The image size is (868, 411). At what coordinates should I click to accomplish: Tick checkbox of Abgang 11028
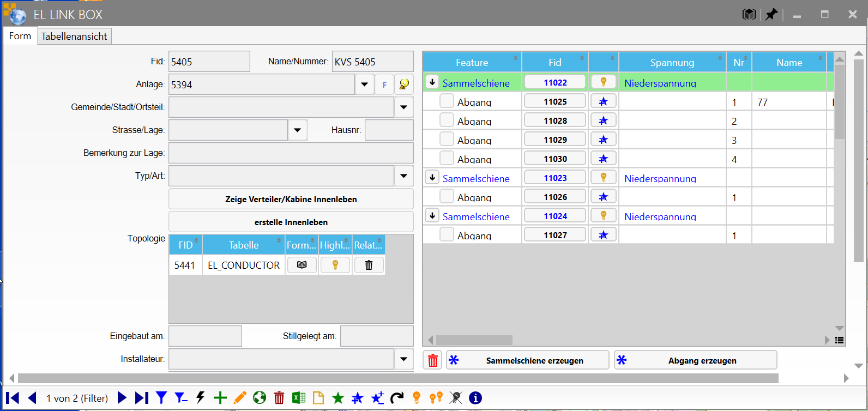[x=447, y=120]
